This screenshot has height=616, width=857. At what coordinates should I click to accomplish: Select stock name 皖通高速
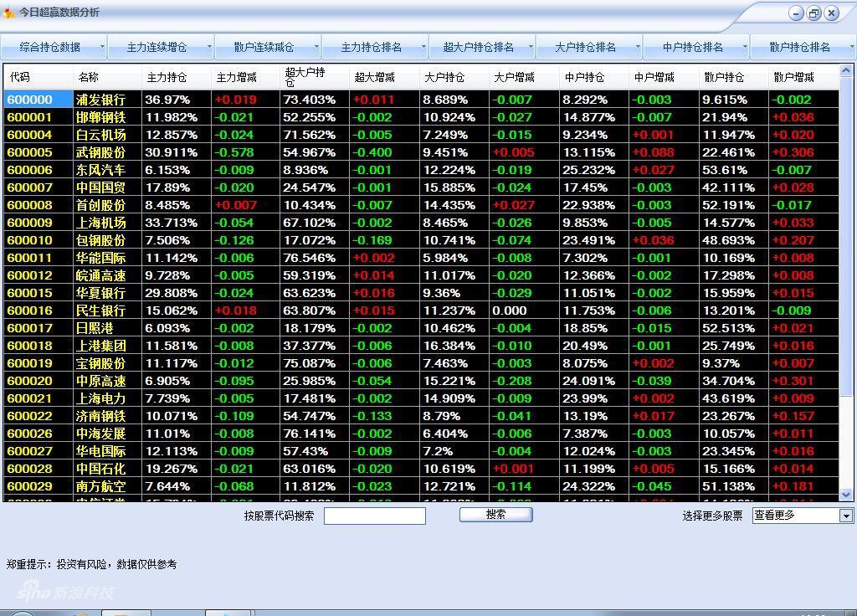[100, 275]
